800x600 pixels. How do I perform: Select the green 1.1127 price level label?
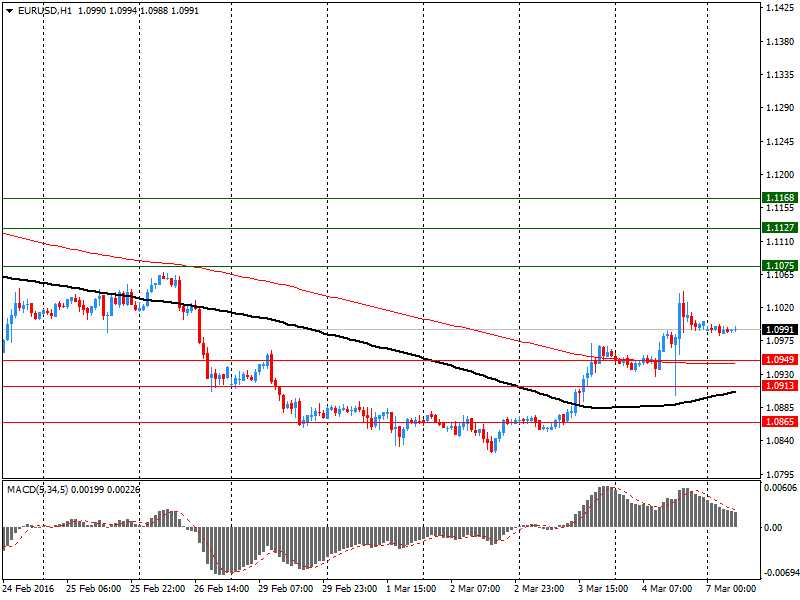[x=780, y=228]
